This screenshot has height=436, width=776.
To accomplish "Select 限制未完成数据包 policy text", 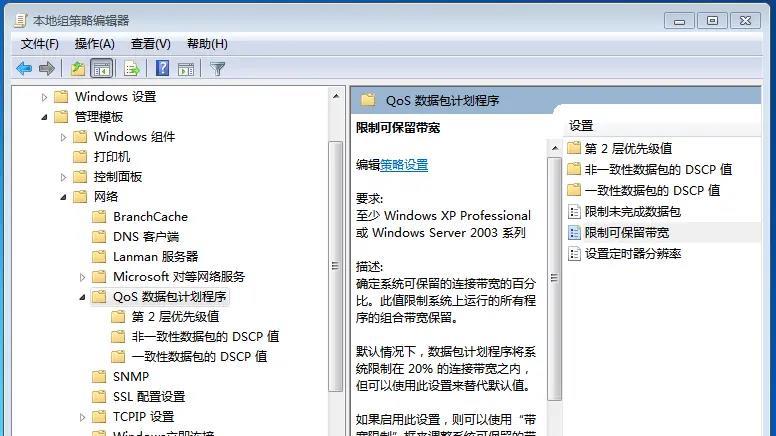I will point(632,212).
